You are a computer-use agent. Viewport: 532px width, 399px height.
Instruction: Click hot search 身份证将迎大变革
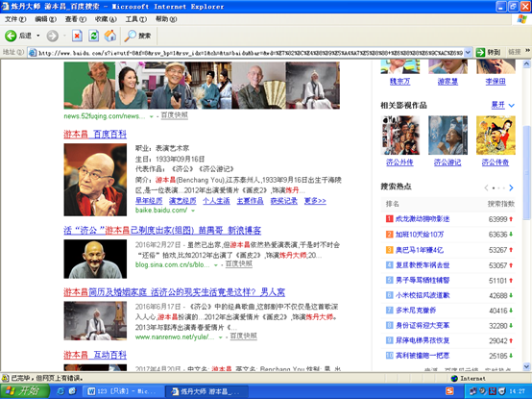(423, 325)
